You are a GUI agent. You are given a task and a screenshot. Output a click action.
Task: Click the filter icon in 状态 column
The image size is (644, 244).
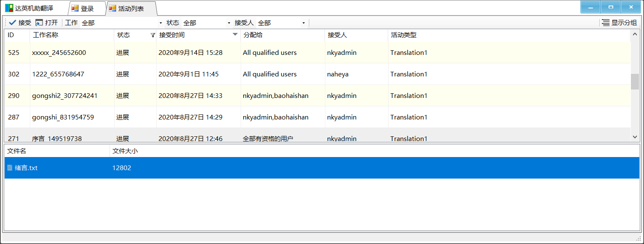pos(153,35)
